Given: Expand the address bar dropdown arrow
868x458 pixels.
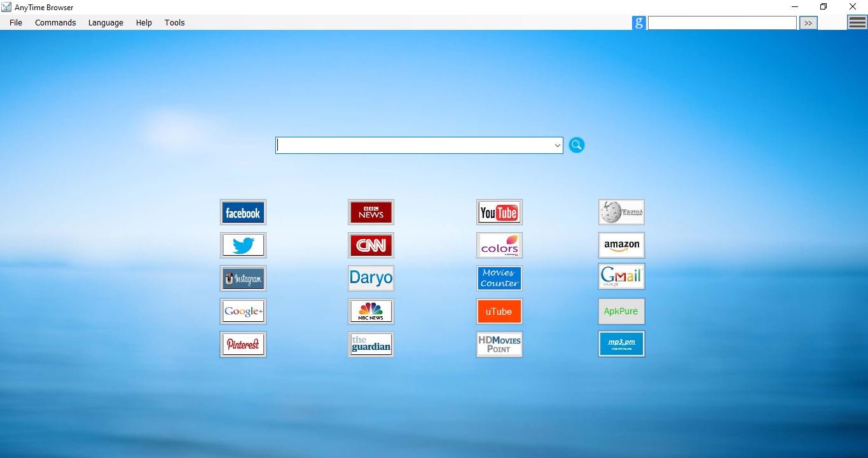Looking at the screenshot, I should click(x=558, y=146).
